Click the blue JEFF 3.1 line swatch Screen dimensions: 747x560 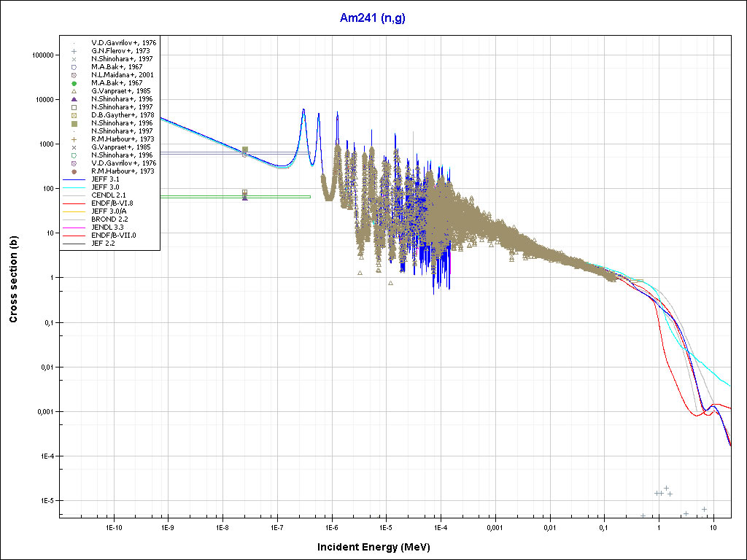pos(74,179)
